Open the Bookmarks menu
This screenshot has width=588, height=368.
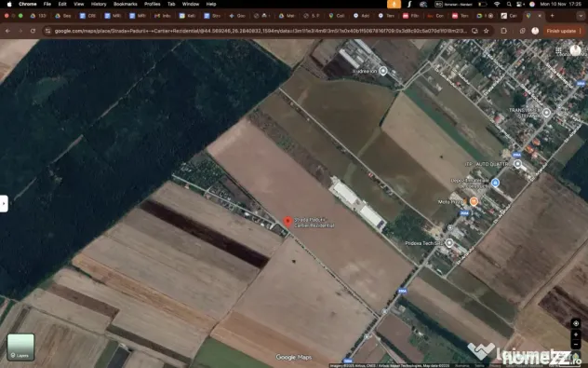[125, 4]
